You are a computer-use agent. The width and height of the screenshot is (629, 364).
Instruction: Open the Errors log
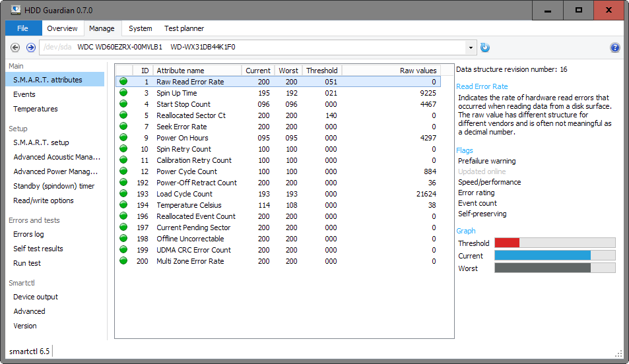tap(28, 234)
